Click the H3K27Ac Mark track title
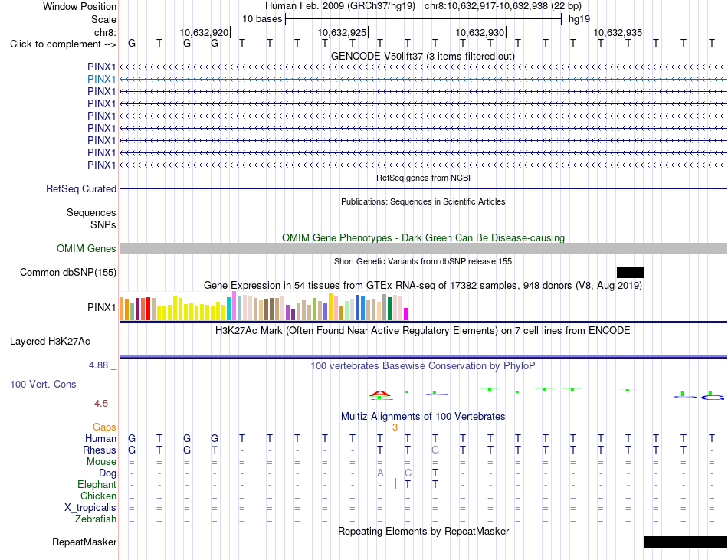Viewport: 728px width, 560px height. 423,330
